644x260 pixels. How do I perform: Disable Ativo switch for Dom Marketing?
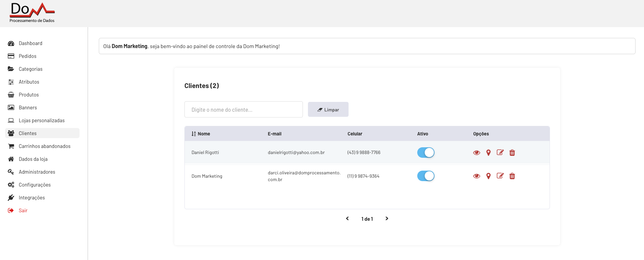pos(425,176)
